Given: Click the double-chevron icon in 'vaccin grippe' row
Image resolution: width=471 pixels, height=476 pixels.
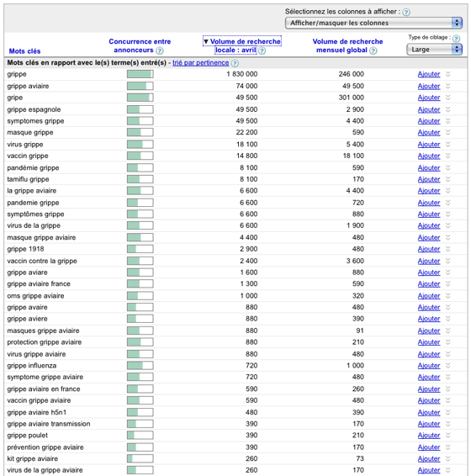Looking at the screenshot, I should pyautogui.click(x=448, y=156).
